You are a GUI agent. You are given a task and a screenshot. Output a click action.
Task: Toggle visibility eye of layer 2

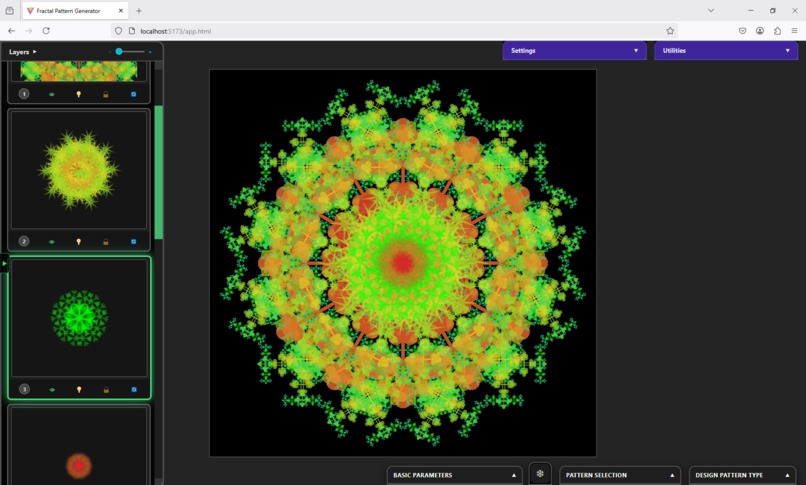(51, 241)
